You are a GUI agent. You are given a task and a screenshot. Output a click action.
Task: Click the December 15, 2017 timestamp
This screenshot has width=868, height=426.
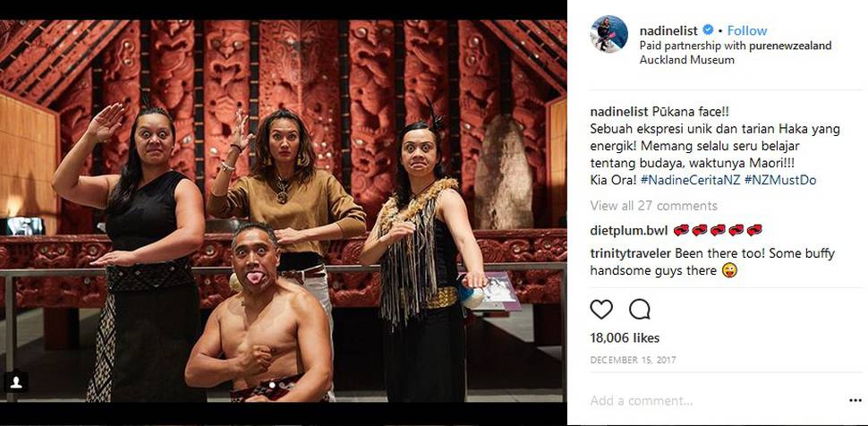click(633, 360)
